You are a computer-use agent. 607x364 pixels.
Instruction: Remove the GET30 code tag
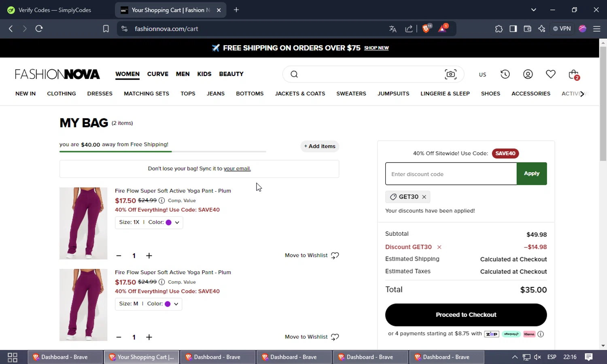pyautogui.click(x=424, y=197)
